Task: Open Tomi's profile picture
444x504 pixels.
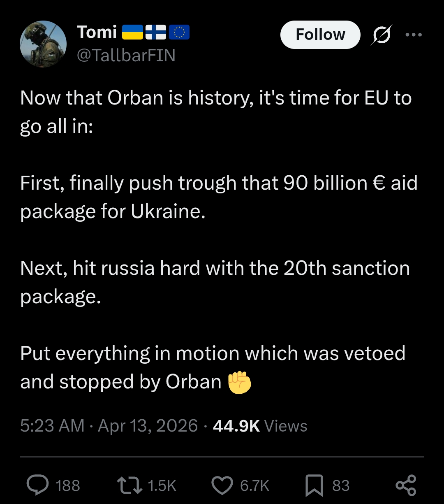Action: pyautogui.click(x=43, y=44)
